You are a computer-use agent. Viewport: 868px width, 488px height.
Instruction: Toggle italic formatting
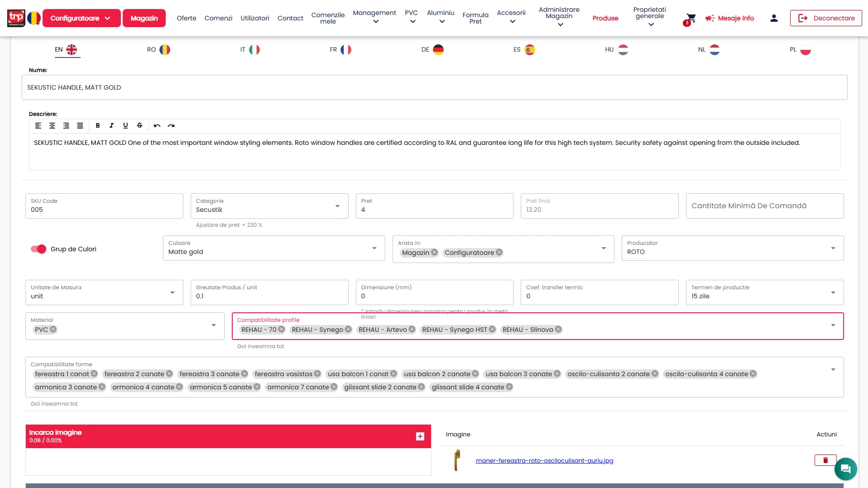coord(111,125)
